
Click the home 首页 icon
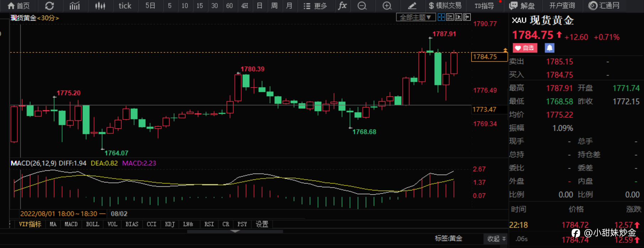pos(18,6)
